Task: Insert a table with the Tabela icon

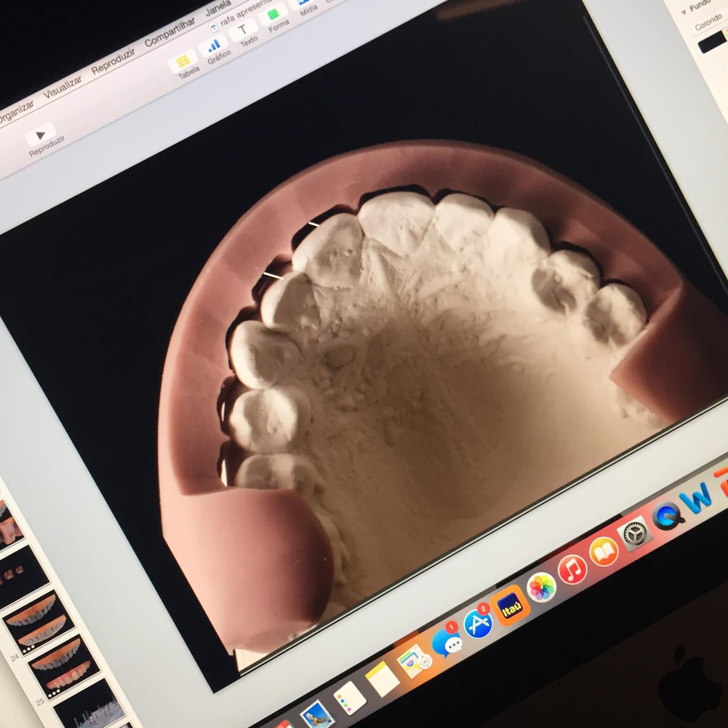Action: point(184,62)
